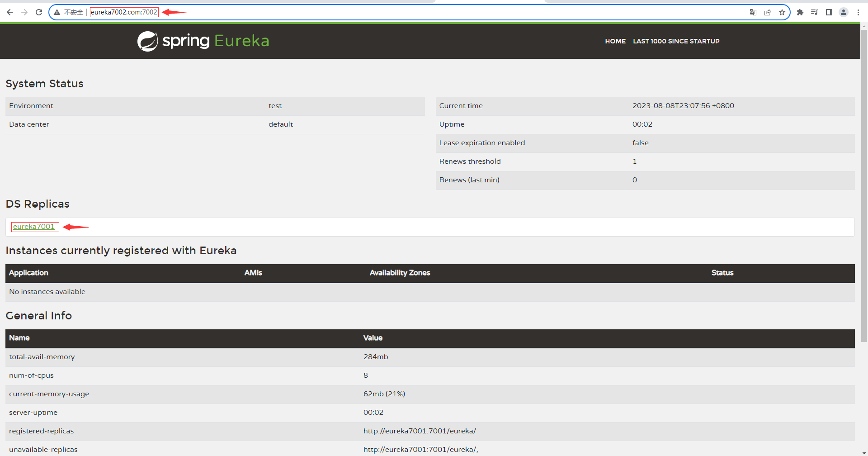Image resolution: width=868 pixels, height=456 pixels.
Task: Open the translate page icon
Action: coord(753,12)
